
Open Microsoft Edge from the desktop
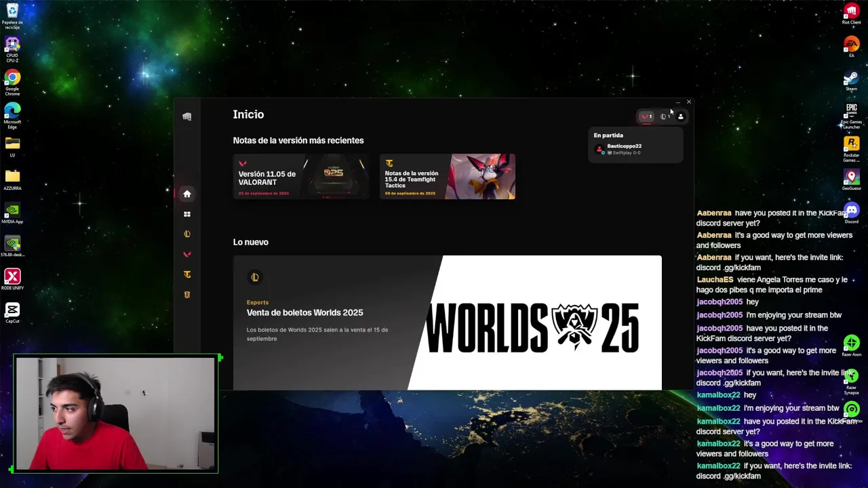click(x=12, y=116)
